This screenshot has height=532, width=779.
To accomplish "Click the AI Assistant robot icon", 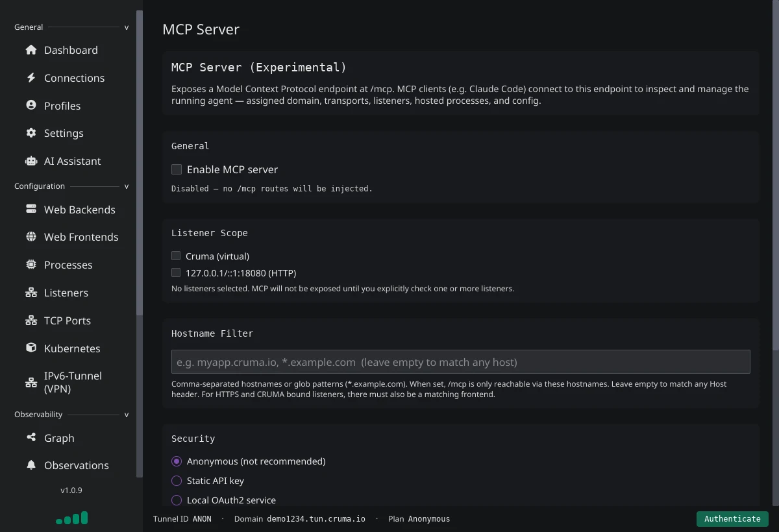I will pyautogui.click(x=31, y=161).
